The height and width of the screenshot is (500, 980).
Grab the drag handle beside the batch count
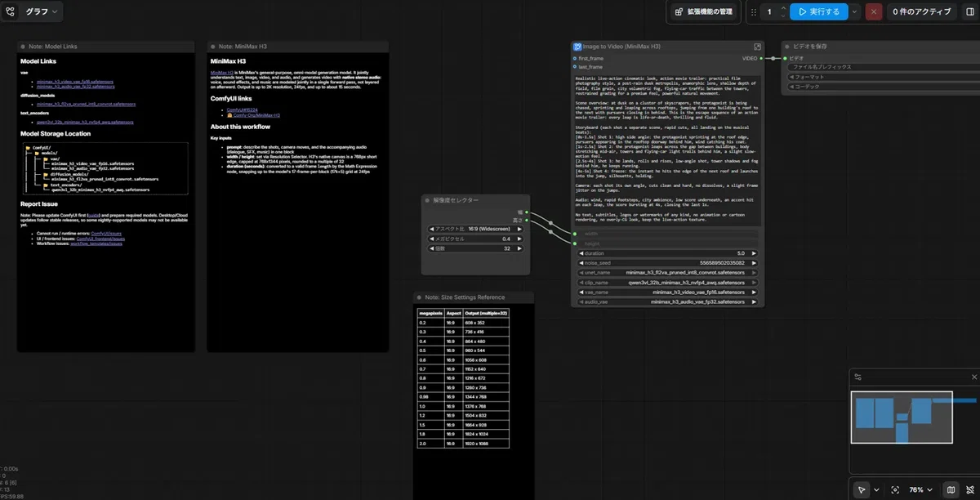752,11
